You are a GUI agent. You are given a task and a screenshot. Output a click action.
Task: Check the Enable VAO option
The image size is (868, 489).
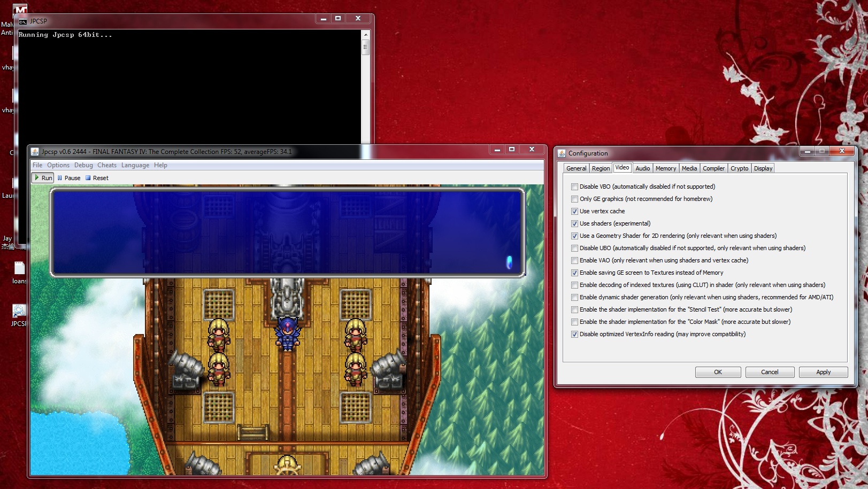tap(574, 261)
